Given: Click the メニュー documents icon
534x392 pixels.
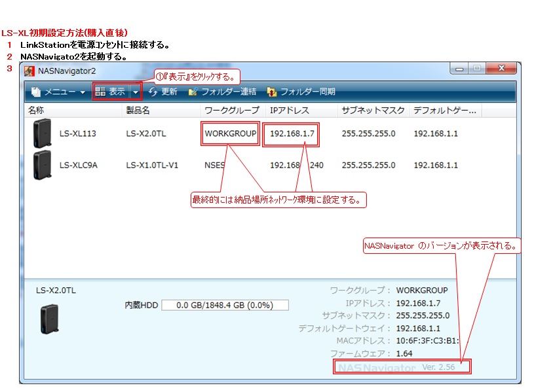Looking at the screenshot, I should pyautogui.click(x=36, y=92).
